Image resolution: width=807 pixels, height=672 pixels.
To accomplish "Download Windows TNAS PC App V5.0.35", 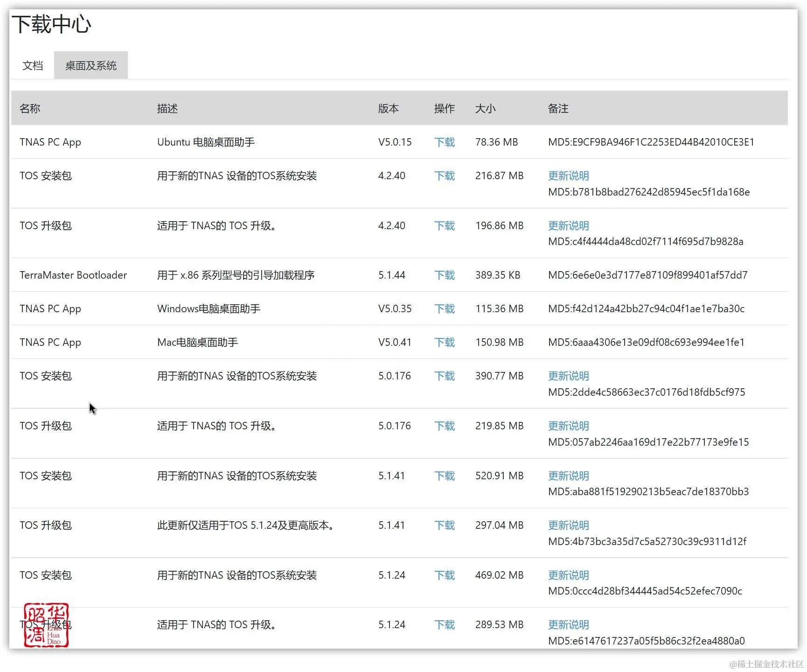I will tap(445, 309).
